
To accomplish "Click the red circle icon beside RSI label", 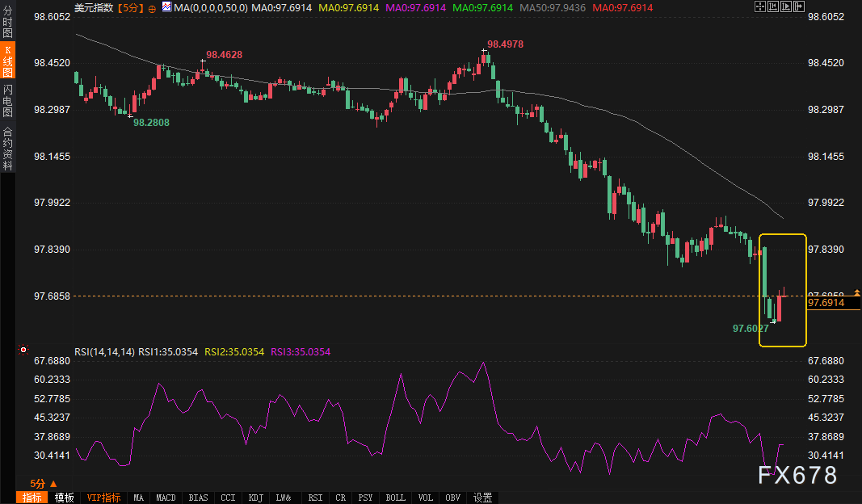I will tap(23, 351).
